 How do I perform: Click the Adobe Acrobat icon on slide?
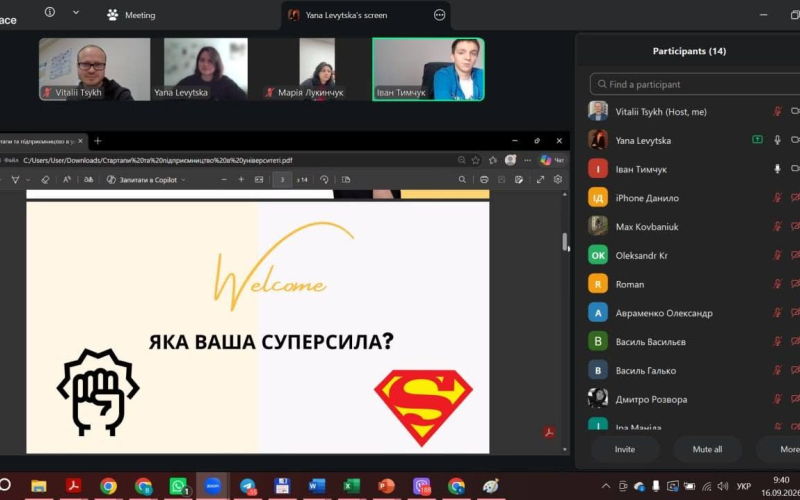(x=549, y=433)
